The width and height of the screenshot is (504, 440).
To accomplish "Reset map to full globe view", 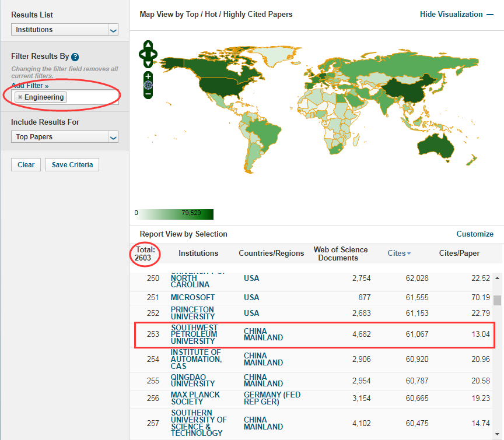I will [x=148, y=85].
